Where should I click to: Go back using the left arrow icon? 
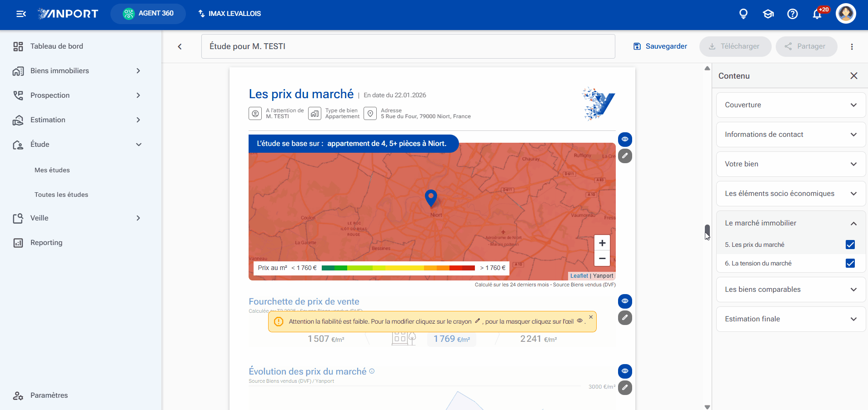pyautogui.click(x=180, y=46)
